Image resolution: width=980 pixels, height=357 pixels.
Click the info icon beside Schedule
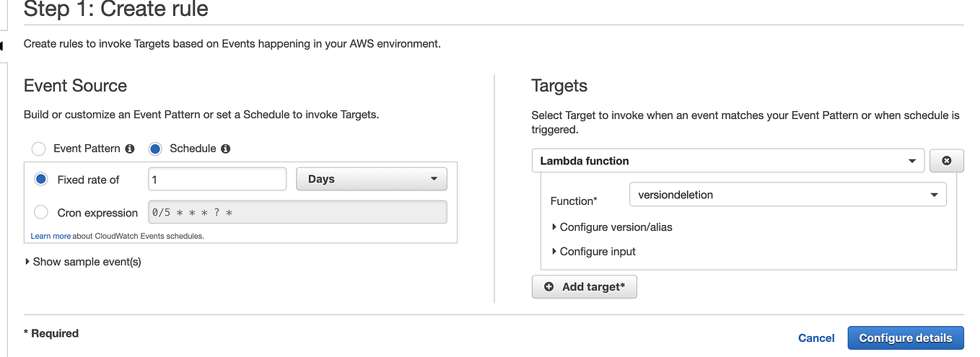pos(225,149)
